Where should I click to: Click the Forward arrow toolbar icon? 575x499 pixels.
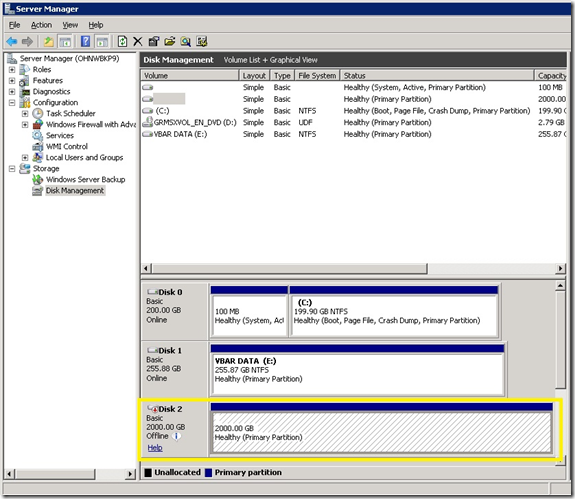[27, 41]
